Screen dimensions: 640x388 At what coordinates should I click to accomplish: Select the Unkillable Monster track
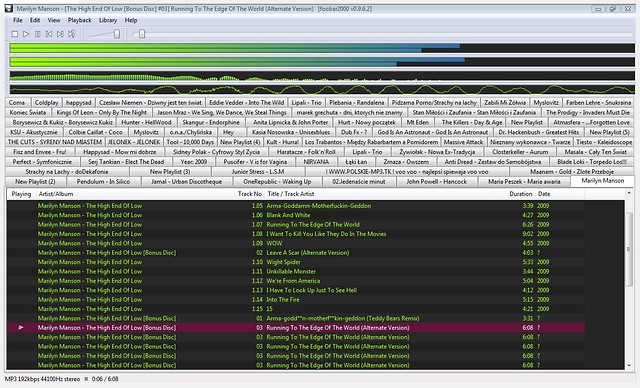[296, 271]
